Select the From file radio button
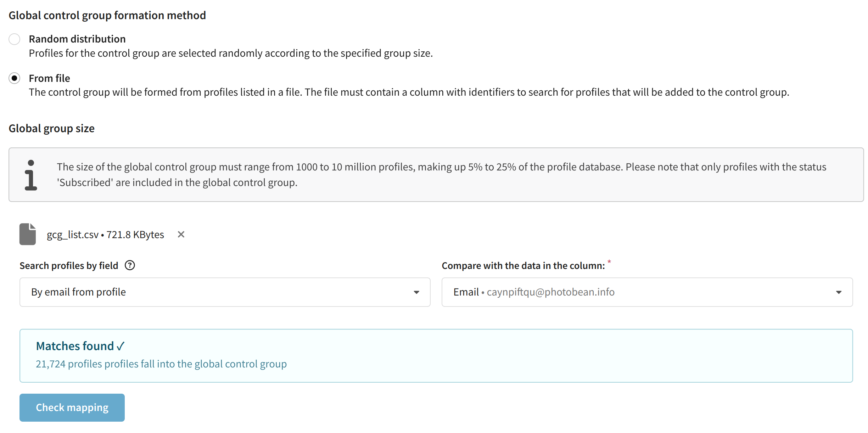Image resolution: width=868 pixels, height=433 pixels. click(x=15, y=78)
